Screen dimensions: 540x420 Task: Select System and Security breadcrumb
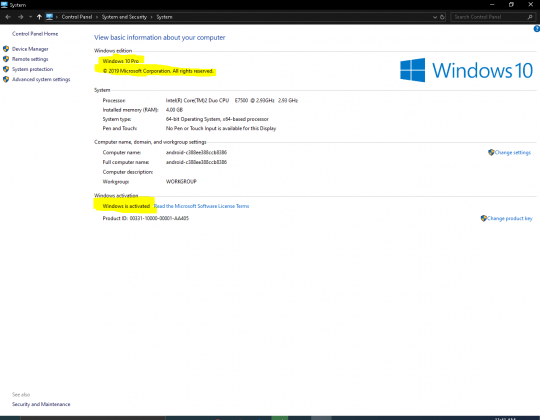coord(124,17)
